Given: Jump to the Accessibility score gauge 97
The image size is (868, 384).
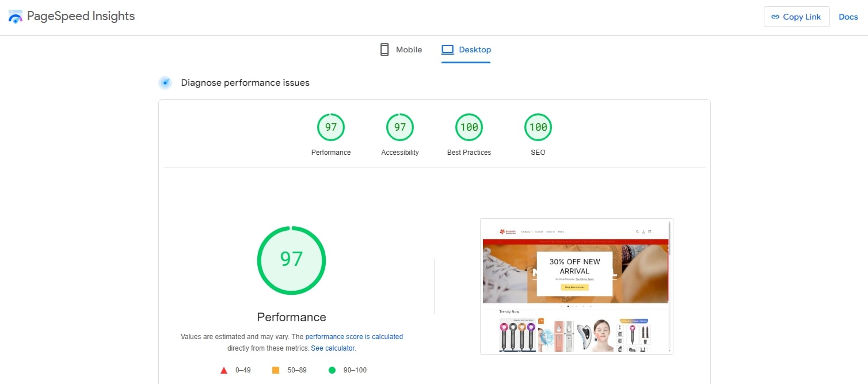Looking at the screenshot, I should pos(400,127).
